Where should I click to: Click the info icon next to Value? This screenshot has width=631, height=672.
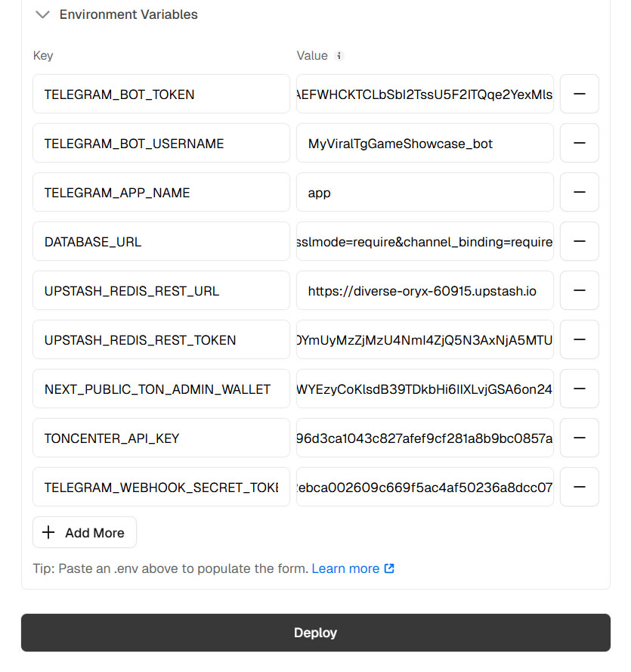pos(339,56)
